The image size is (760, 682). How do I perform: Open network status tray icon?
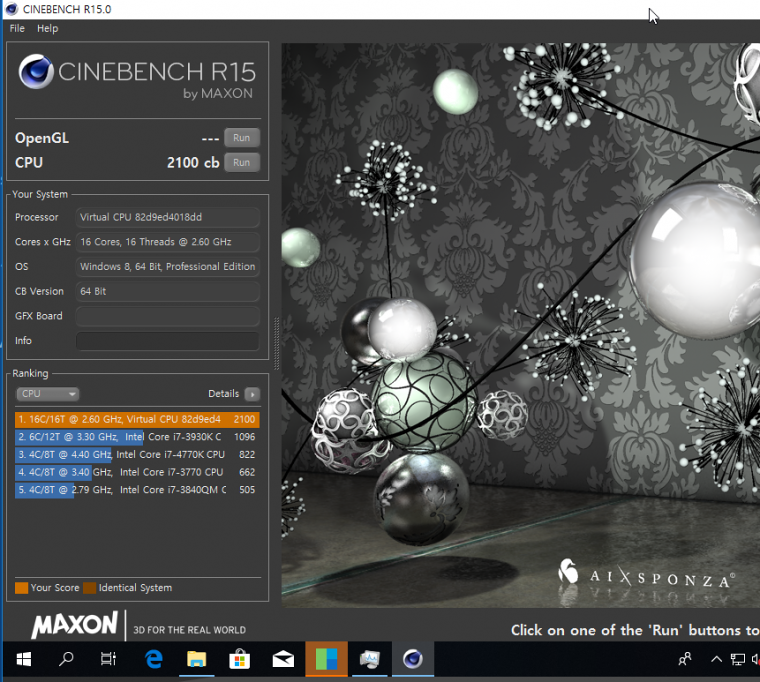pyautogui.click(x=738, y=659)
